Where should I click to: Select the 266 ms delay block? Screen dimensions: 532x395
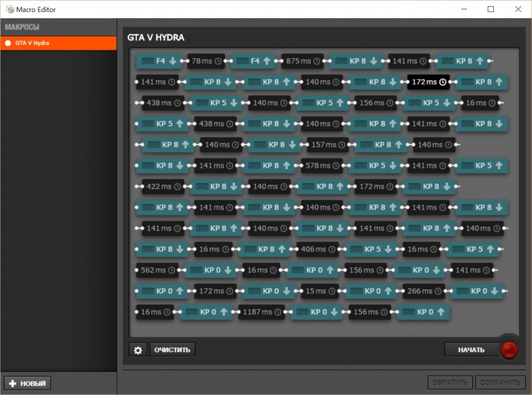424,291
